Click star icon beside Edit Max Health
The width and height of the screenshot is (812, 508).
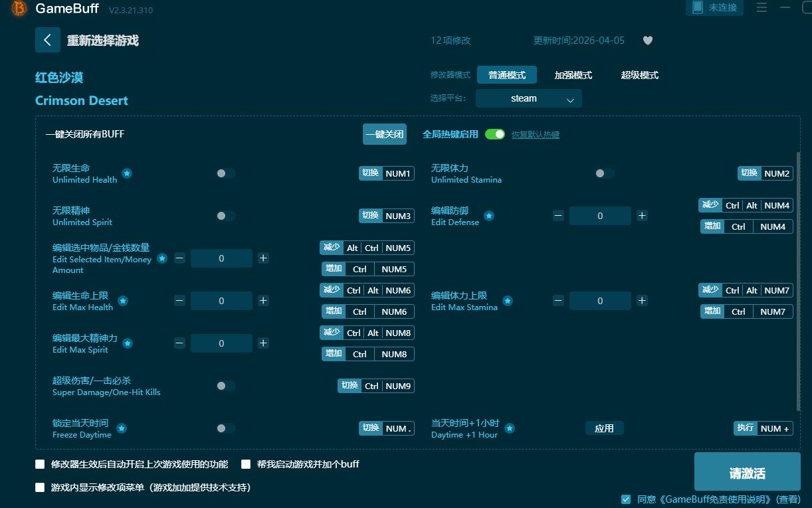pos(123,301)
